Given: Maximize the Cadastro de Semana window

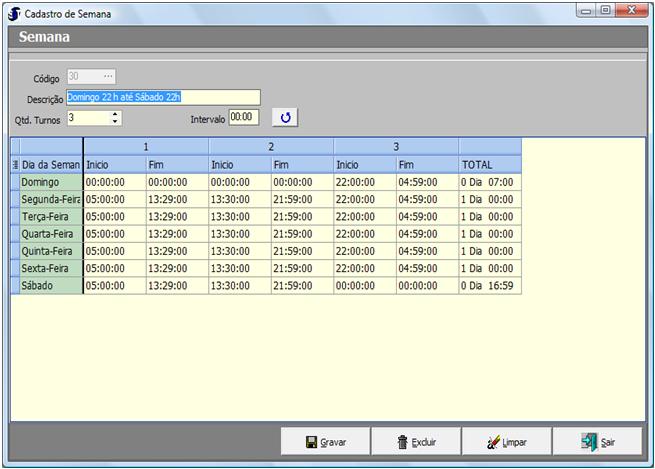Looking at the screenshot, I should tap(605, 11).
